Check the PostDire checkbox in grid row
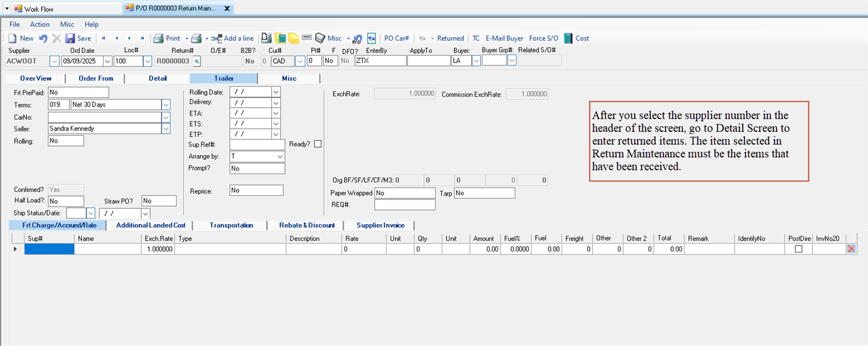The height and width of the screenshot is (346, 868). 799,249
